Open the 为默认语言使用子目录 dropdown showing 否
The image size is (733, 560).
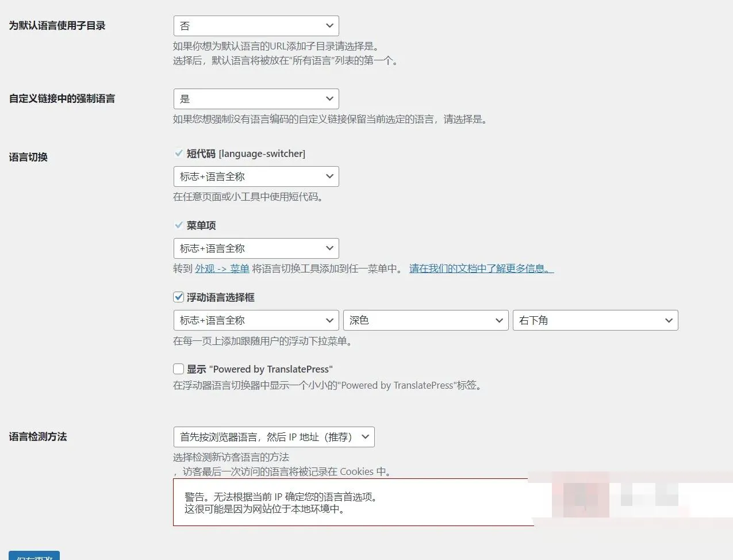click(x=256, y=26)
